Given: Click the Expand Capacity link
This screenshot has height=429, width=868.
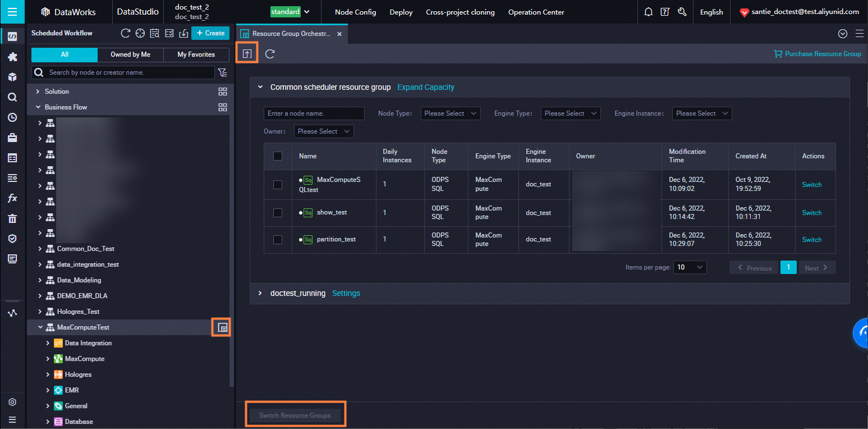Looking at the screenshot, I should (426, 87).
